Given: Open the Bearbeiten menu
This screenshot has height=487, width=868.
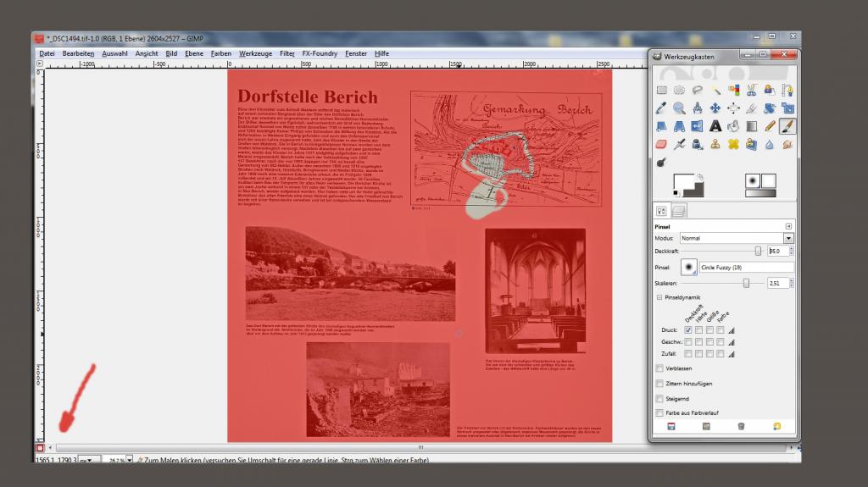Looking at the screenshot, I should (x=78, y=53).
